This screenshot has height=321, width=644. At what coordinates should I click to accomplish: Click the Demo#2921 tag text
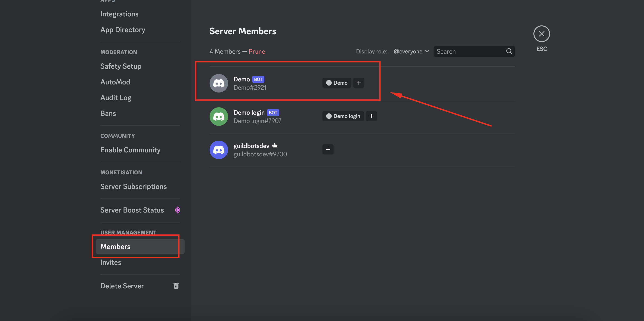(x=250, y=87)
